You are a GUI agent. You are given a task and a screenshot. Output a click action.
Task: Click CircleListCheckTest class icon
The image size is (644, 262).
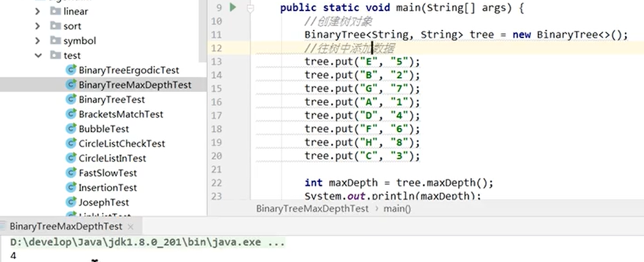[72, 143]
